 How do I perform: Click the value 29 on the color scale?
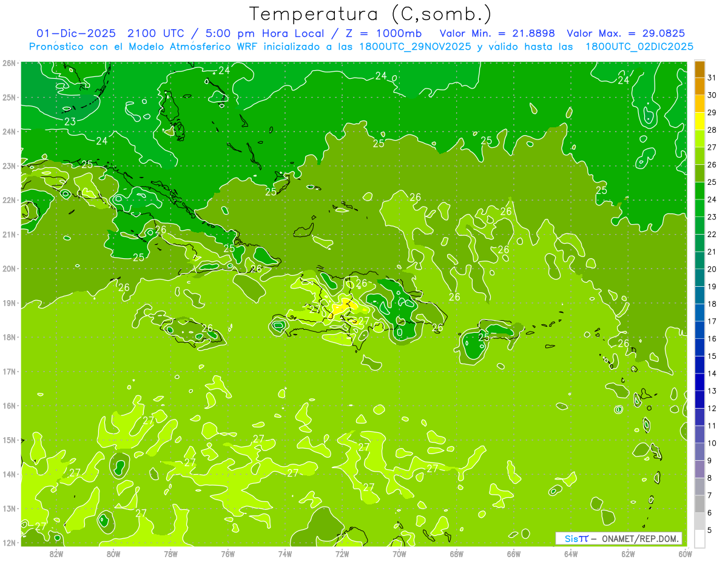tap(712, 112)
